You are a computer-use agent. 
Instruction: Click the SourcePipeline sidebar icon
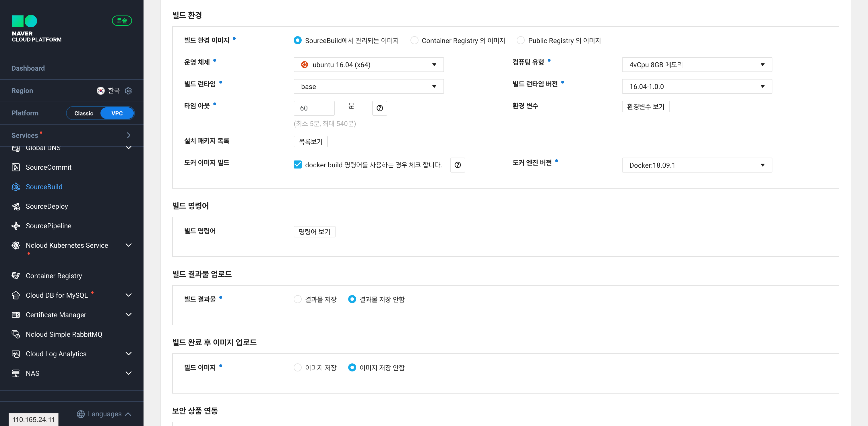coord(15,226)
